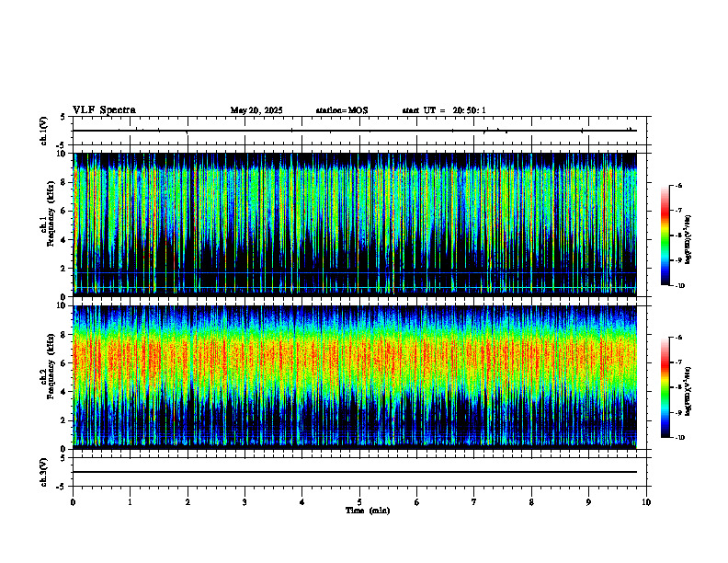Click the date text "May 20, 2025"
The height and width of the screenshot is (563, 728).
pos(256,110)
